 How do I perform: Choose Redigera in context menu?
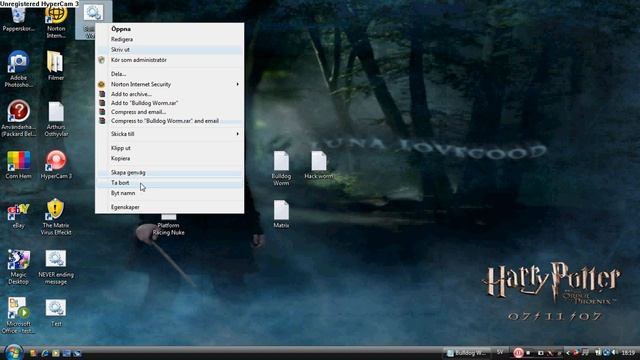click(x=169, y=39)
